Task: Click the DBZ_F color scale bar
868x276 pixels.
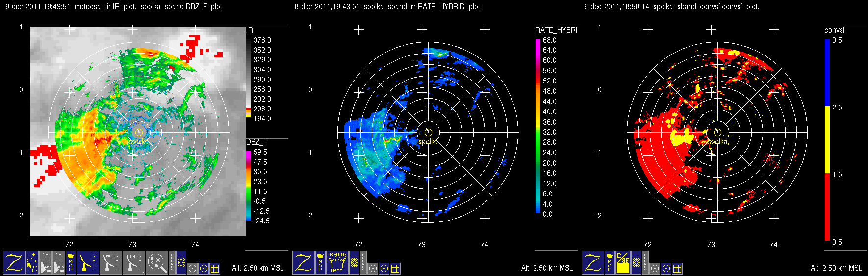Action: coord(249,186)
